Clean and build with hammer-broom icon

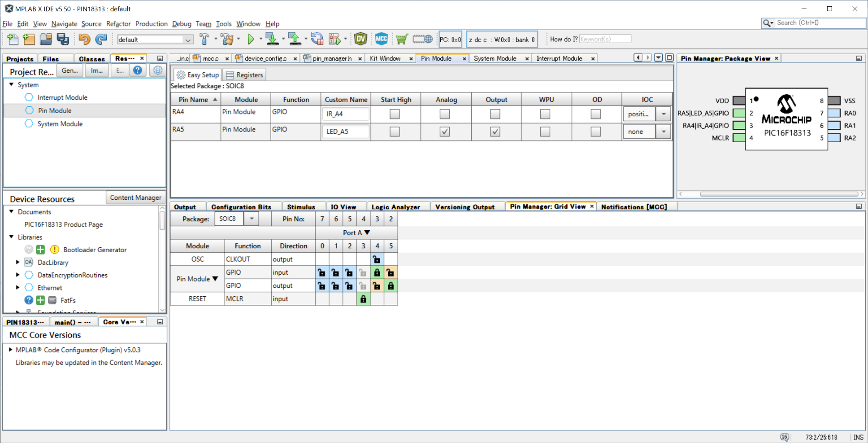coord(228,39)
